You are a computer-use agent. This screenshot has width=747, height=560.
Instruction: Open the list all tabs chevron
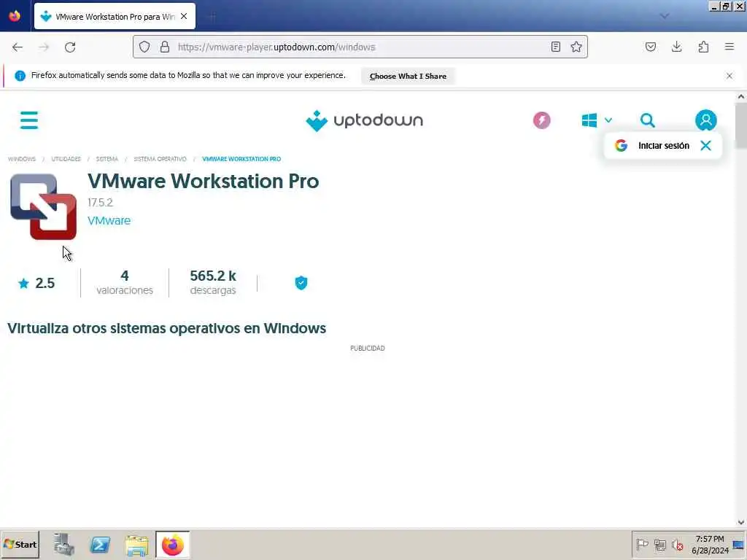coord(664,17)
